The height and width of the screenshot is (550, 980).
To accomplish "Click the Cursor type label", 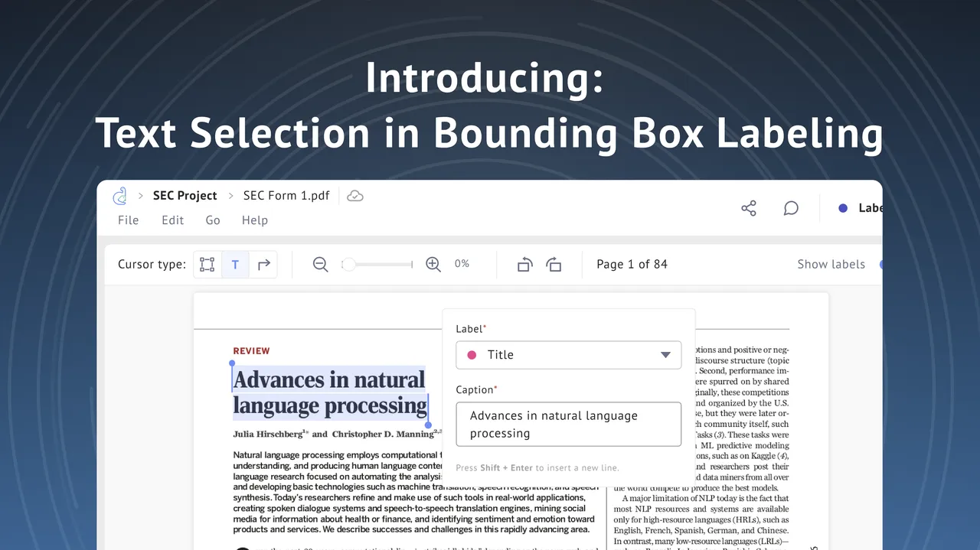I will point(152,265).
